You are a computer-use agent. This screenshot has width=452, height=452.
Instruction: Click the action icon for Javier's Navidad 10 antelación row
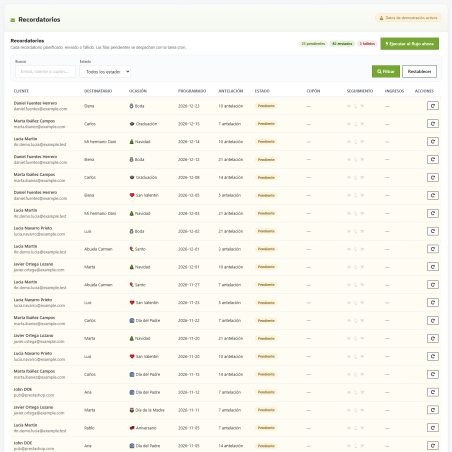click(433, 267)
